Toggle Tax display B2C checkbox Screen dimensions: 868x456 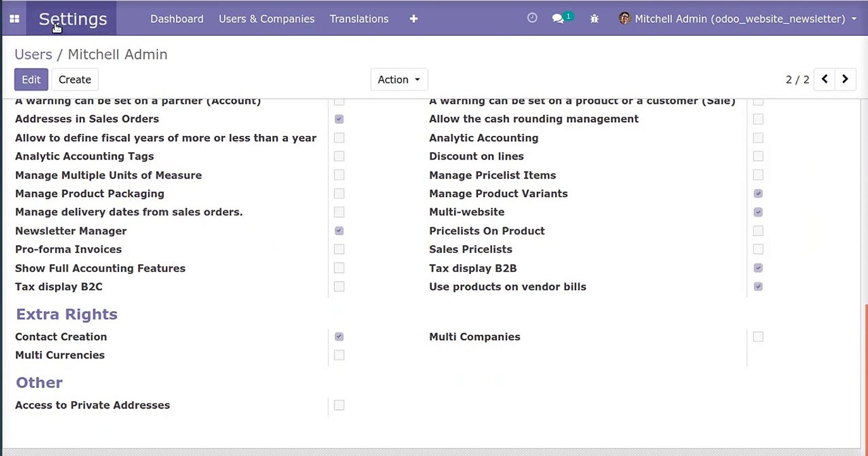tap(339, 287)
